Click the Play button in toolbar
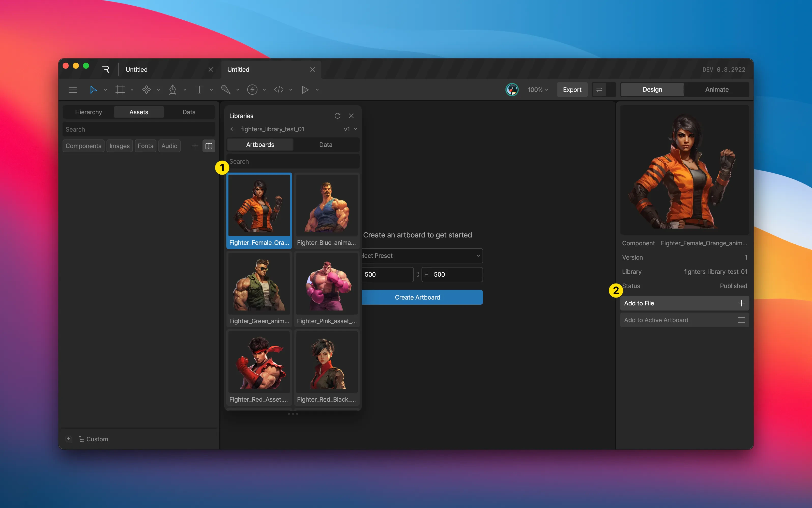The height and width of the screenshot is (508, 812). click(x=305, y=90)
